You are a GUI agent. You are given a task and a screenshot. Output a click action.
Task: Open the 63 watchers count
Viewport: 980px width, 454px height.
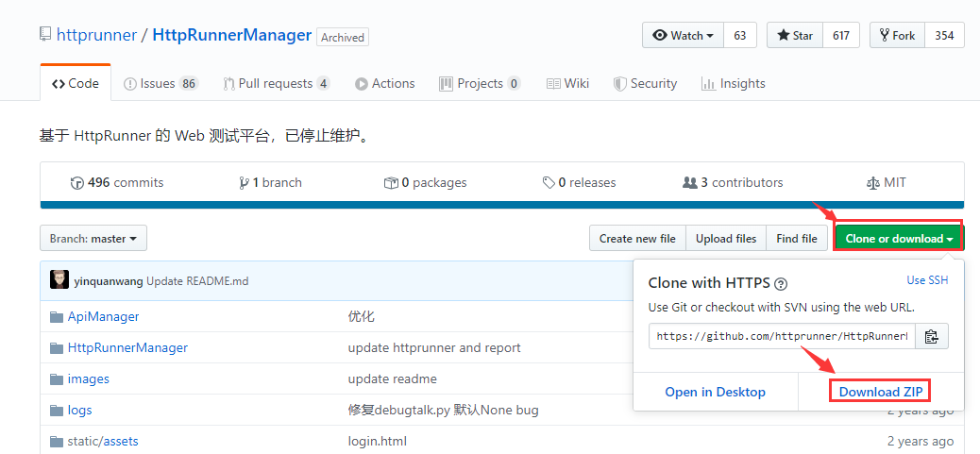pos(740,36)
